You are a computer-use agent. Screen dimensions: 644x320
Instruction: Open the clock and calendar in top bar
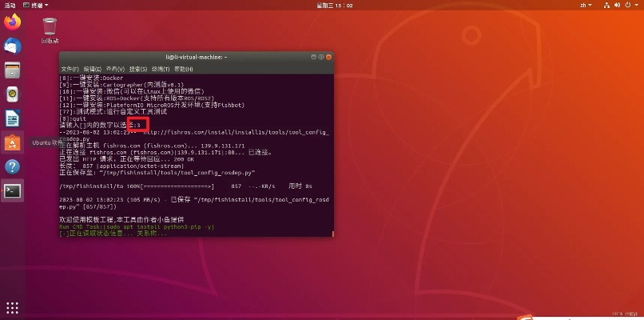coord(321,4)
